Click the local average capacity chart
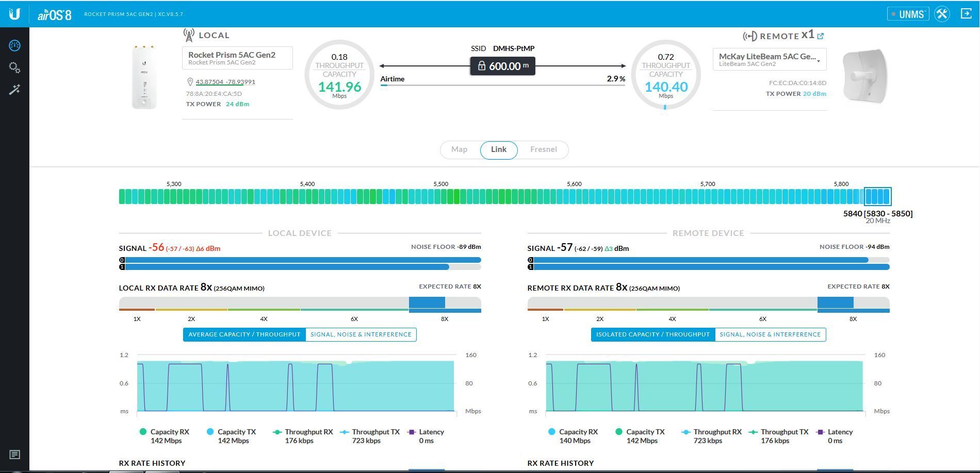The height and width of the screenshot is (473, 980). (296, 383)
